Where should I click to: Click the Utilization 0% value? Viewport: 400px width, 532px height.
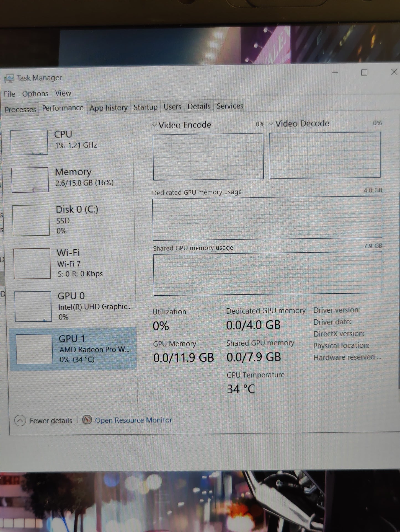coord(161,326)
